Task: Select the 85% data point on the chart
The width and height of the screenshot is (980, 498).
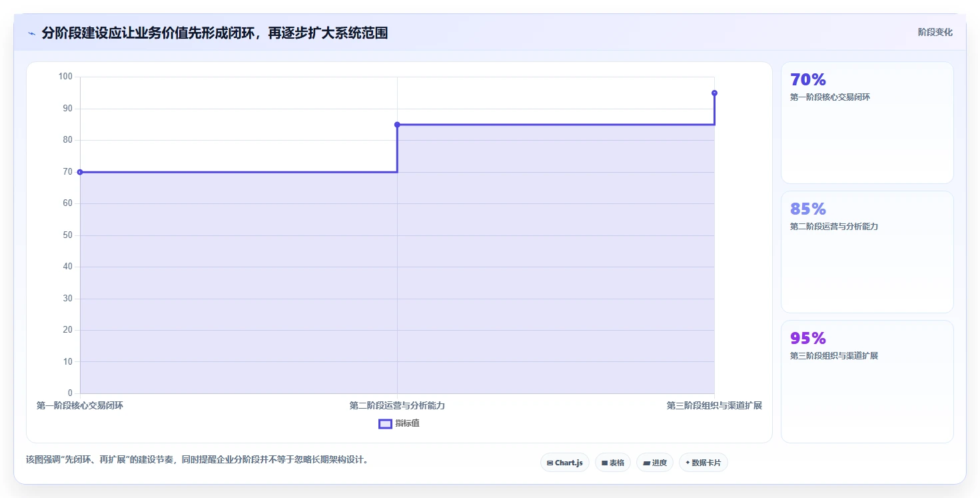Action: (397, 125)
